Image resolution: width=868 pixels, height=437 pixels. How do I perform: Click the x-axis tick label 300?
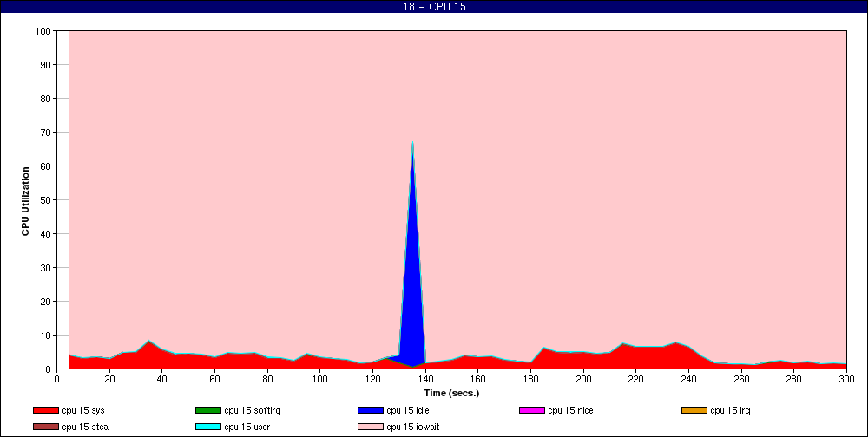845,380
